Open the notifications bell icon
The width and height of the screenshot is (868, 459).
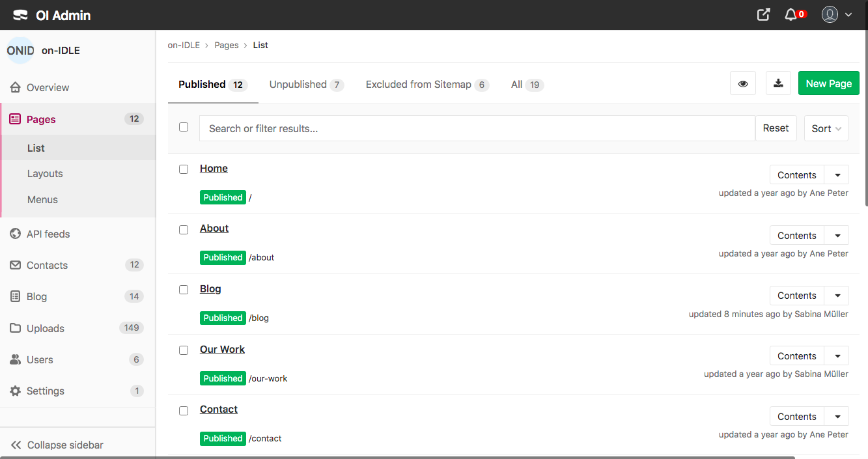coord(791,14)
